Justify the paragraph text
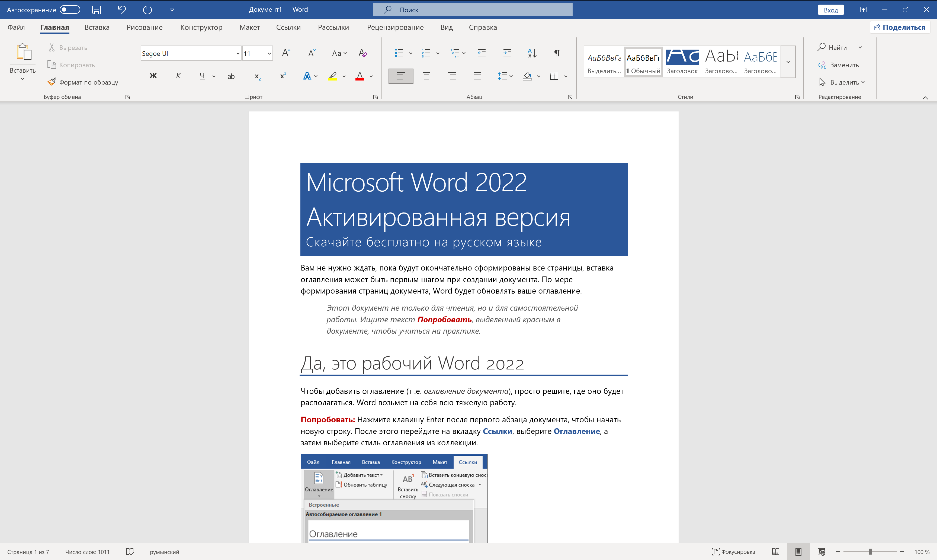Image resolution: width=937 pixels, height=560 pixels. point(477,76)
